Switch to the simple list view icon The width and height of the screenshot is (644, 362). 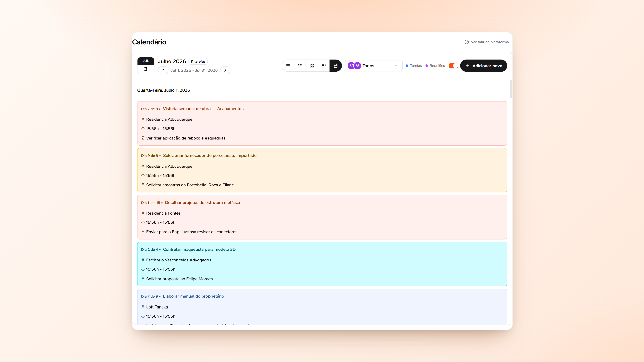tap(288, 65)
